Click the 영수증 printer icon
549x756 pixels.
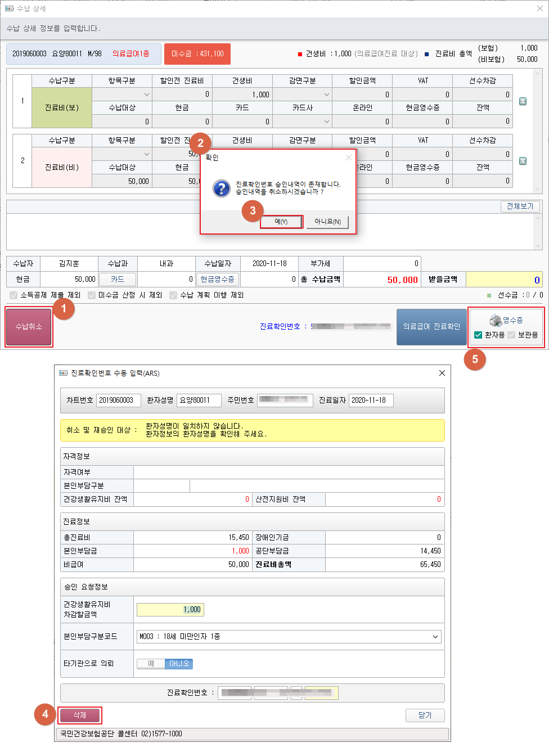click(x=495, y=320)
